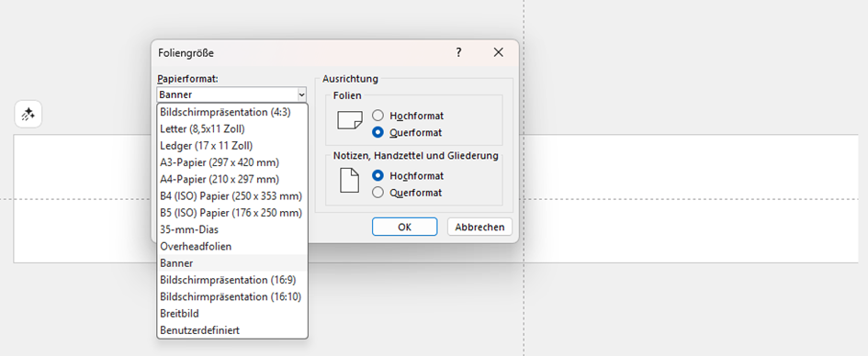This screenshot has height=356, width=868.
Task: Select Hochformat for Notizen, Handzettel und Gliederung
Action: coord(378,175)
